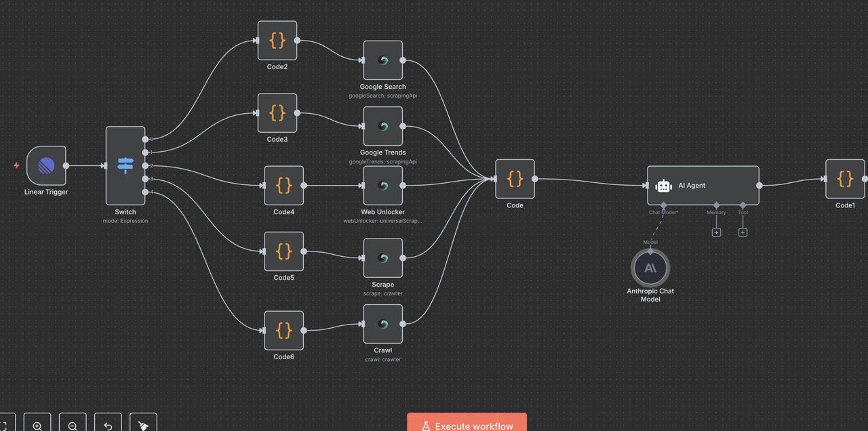The height and width of the screenshot is (431, 868).
Task: Click Switch output connector 3
Action: tap(145, 179)
